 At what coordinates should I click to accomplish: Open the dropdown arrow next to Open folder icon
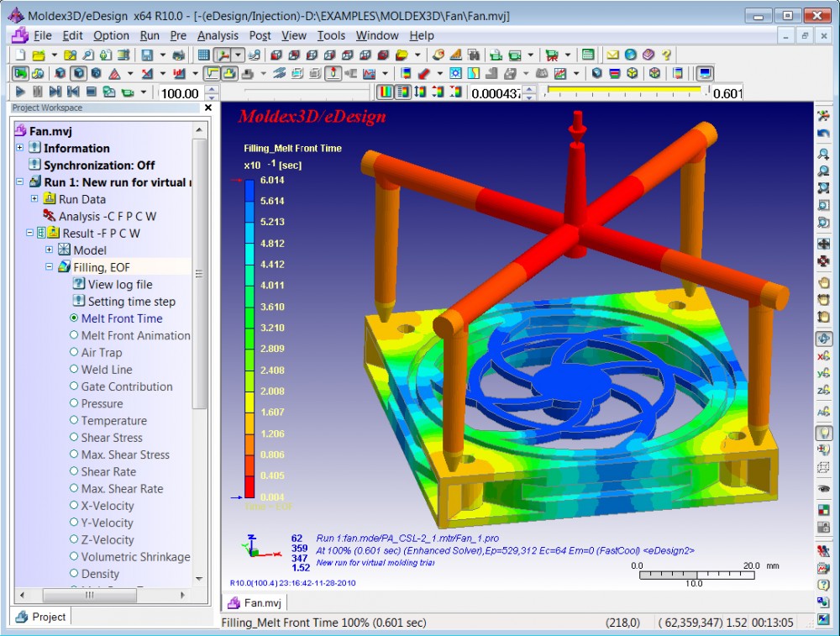[x=54, y=55]
